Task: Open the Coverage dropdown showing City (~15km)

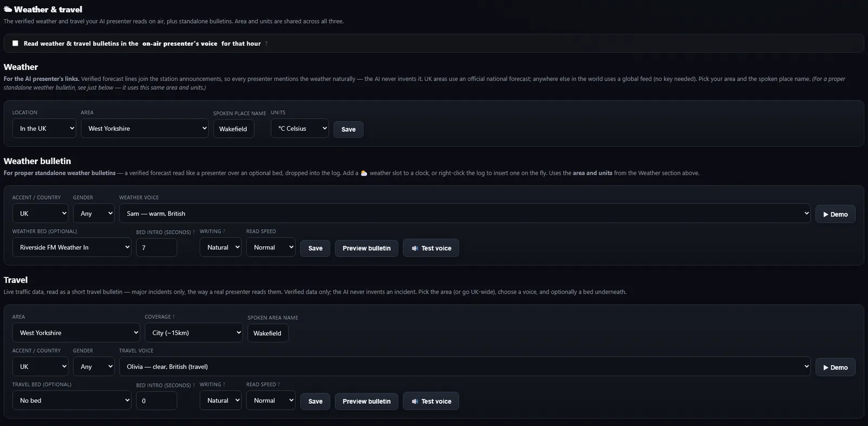Action: (x=194, y=333)
